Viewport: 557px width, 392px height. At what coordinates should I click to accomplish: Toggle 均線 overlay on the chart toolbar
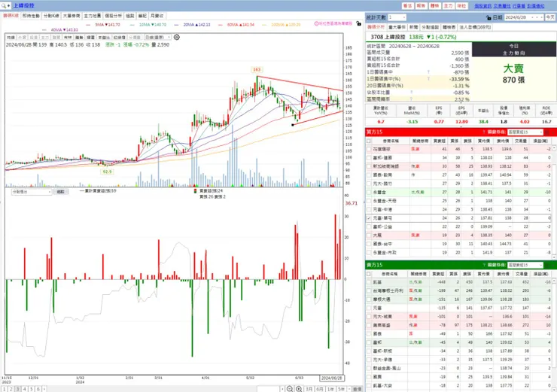pyautogui.click(x=11, y=38)
